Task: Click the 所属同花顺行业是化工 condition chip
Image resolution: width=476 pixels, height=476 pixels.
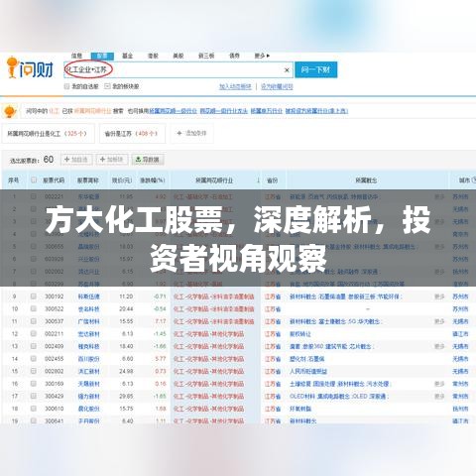Action: click(x=49, y=133)
